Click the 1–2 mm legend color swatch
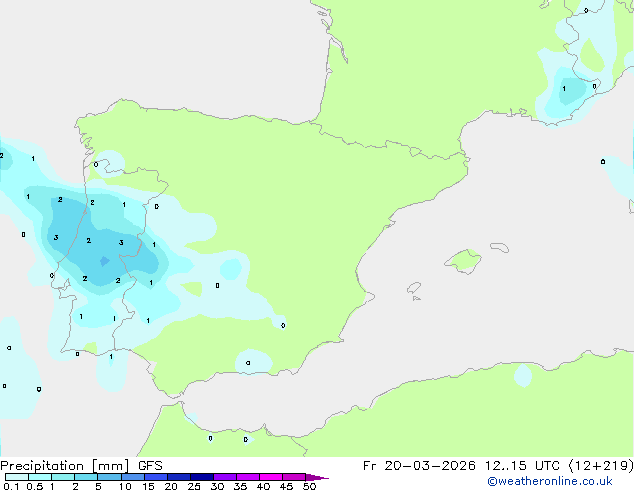This screenshot has height=490, width=634. pos(63,477)
